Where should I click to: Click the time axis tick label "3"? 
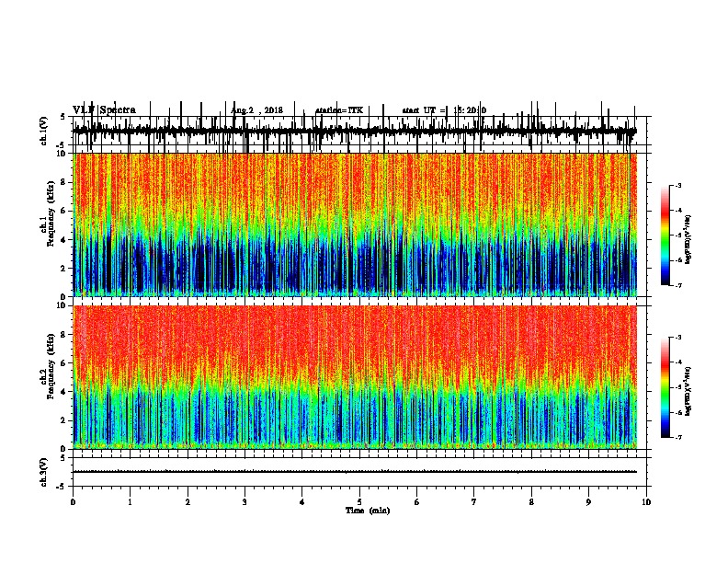tap(245, 502)
